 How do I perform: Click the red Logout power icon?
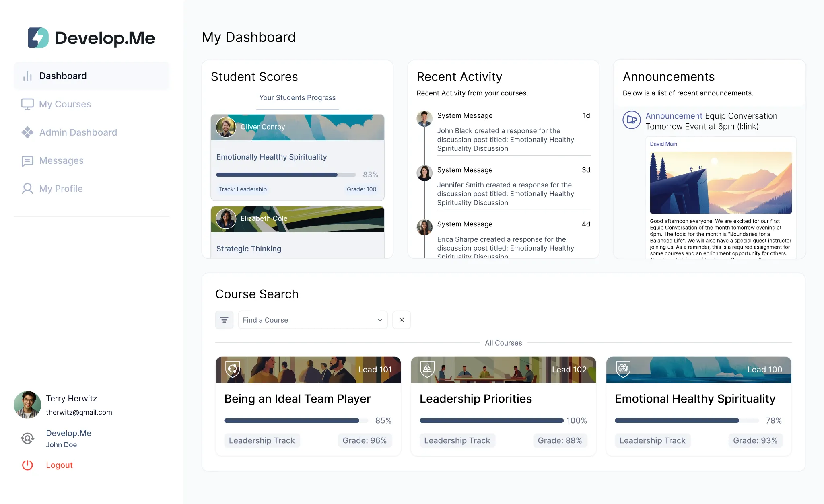point(27,465)
